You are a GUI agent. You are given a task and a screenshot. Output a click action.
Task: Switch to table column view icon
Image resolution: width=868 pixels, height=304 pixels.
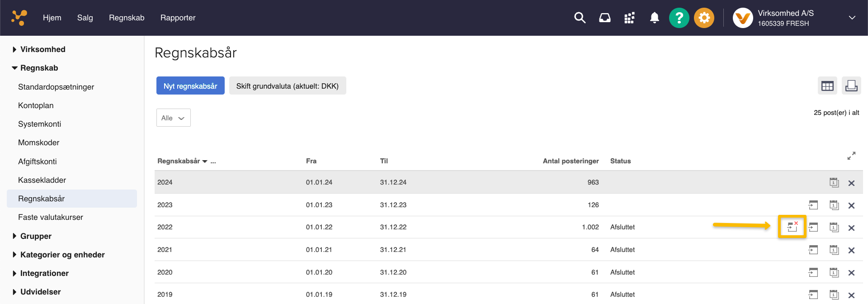coord(827,86)
